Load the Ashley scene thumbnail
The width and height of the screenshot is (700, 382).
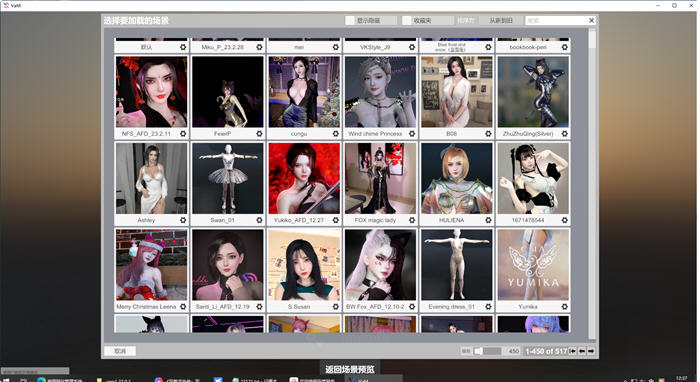coord(151,179)
